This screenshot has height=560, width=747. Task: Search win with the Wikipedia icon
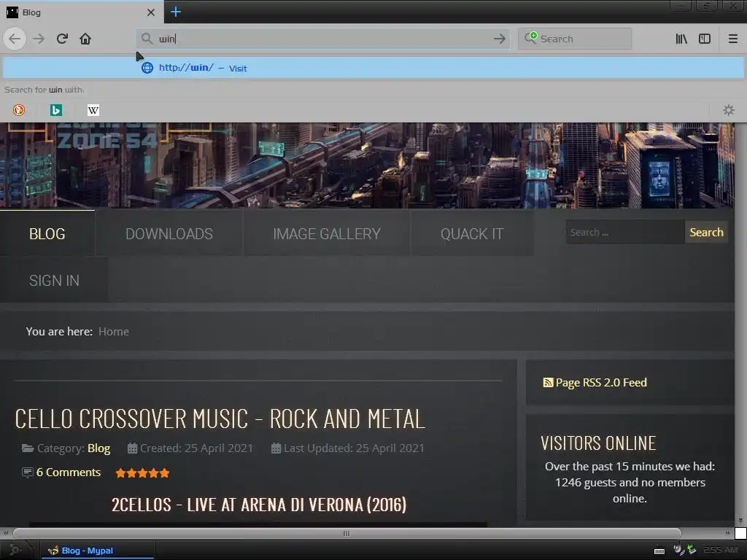click(x=93, y=110)
